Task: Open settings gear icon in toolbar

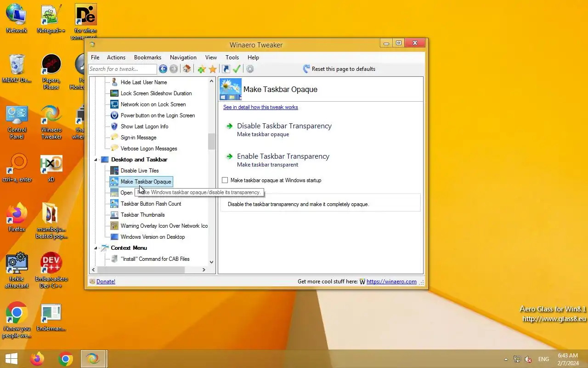Action: pos(250,69)
